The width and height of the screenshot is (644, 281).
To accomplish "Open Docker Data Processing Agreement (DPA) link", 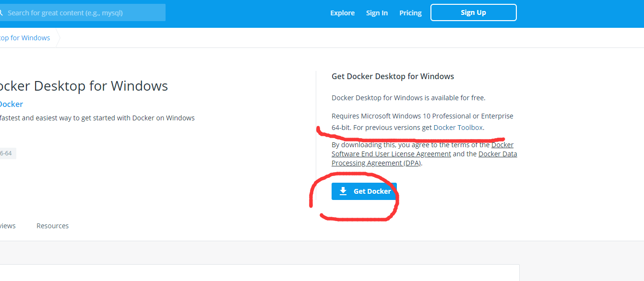I will [x=376, y=163].
